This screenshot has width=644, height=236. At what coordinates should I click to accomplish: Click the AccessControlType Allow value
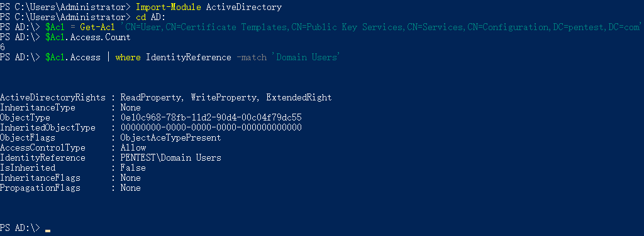click(x=133, y=147)
